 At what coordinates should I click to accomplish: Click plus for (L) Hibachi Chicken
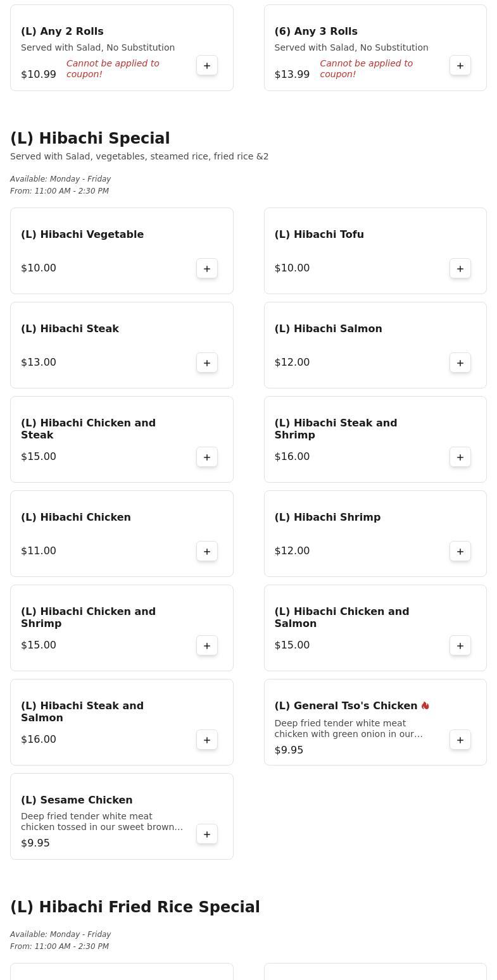tap(207, 552)
